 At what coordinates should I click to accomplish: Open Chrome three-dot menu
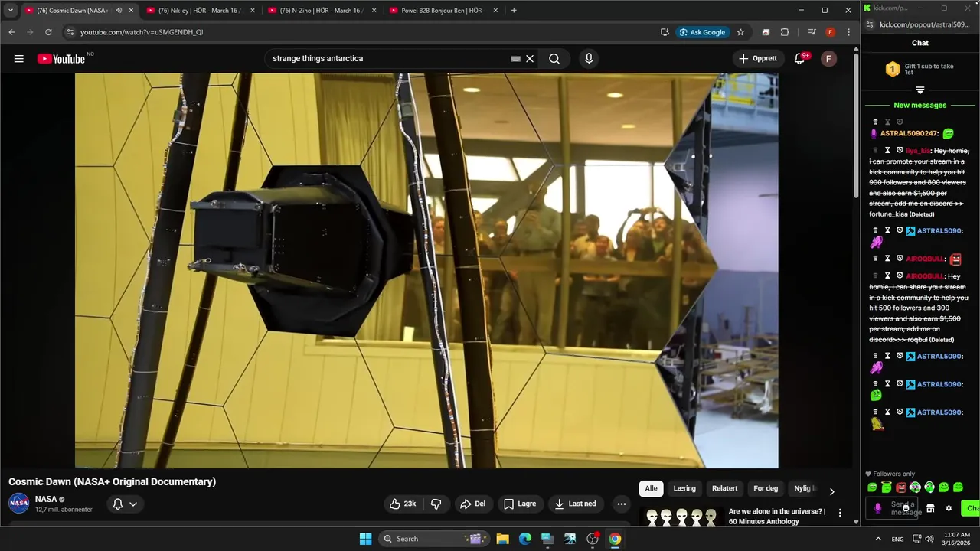[848, 32]
